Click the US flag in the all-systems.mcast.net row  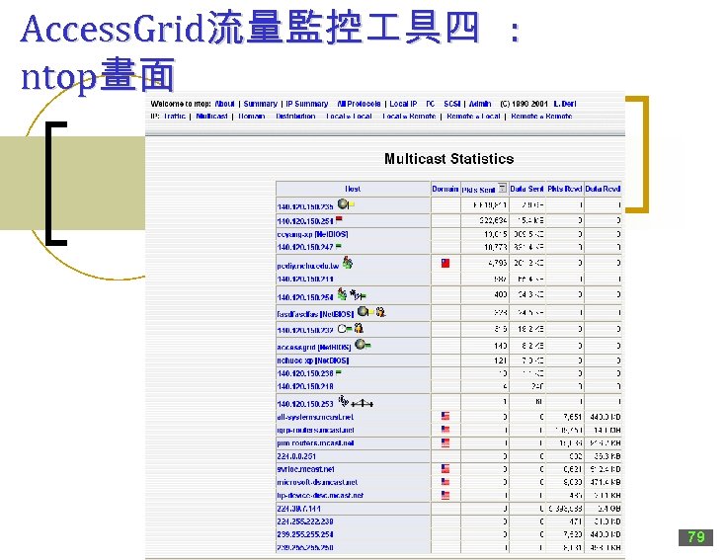coord(445,416)
